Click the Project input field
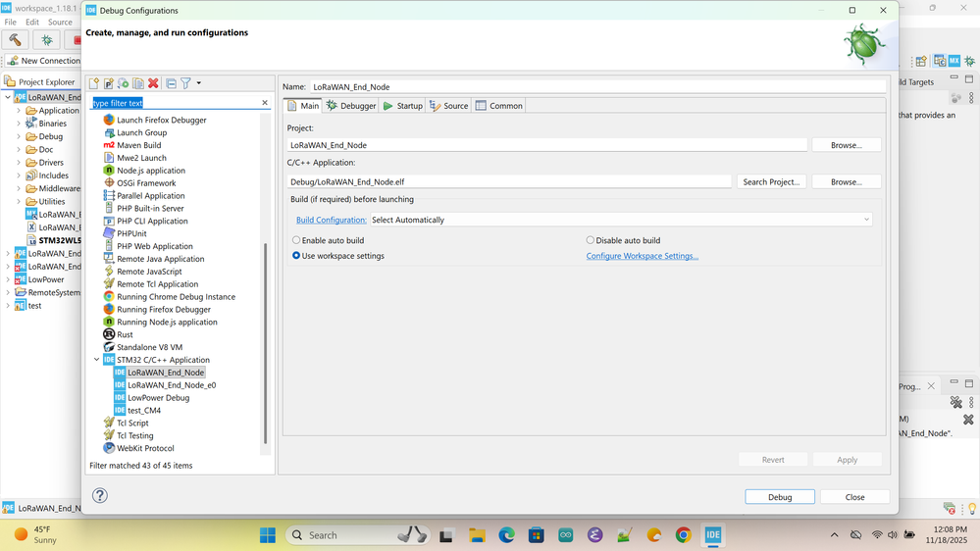 pyautogui.click(x=547, y=145)
